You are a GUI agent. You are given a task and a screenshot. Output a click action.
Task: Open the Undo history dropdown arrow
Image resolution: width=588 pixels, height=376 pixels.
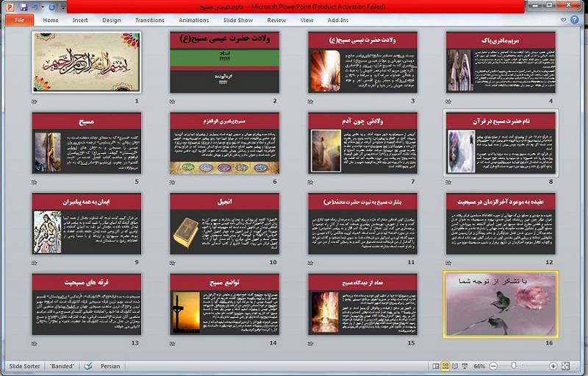(41, 7)
